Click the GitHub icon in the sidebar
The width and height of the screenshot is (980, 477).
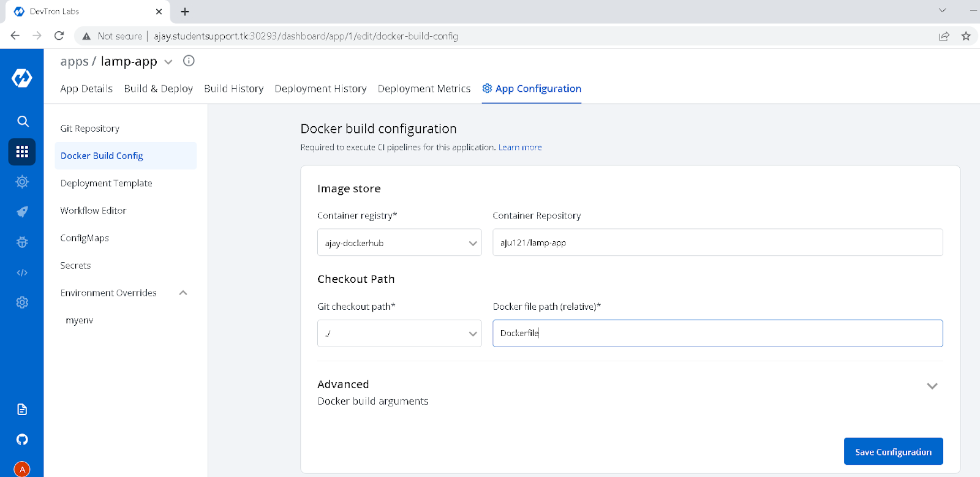coord(22,439)
